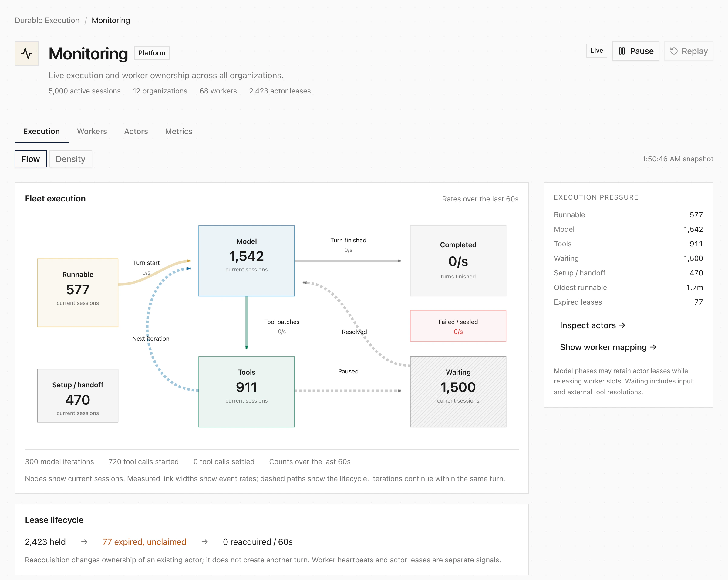Viewport: 728px width, 580px height.
Task: Click the 'Turn start' flow label
Action: pos(146,263)
